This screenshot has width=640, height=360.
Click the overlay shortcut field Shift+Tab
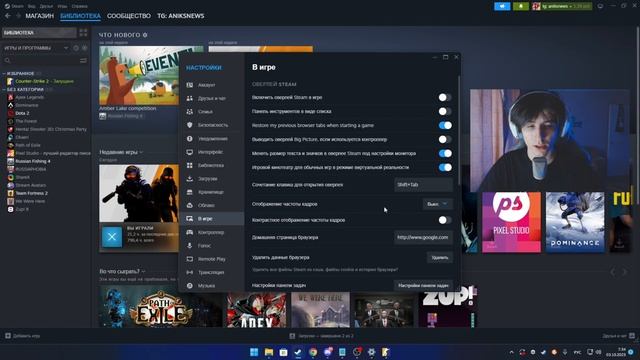(x=423, y=184)
